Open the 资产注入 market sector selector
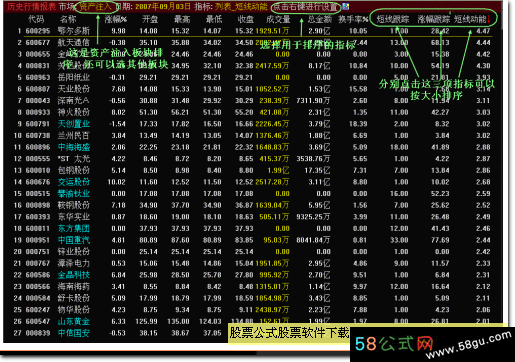The width and height of the screenshot is (515, 362). (x=95, y=7)
